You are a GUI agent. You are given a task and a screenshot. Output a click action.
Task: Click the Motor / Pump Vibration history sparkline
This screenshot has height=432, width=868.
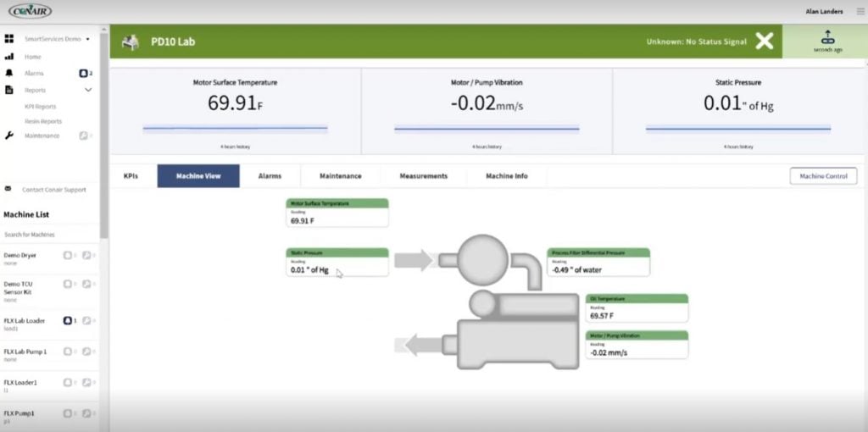pos(487,129)
